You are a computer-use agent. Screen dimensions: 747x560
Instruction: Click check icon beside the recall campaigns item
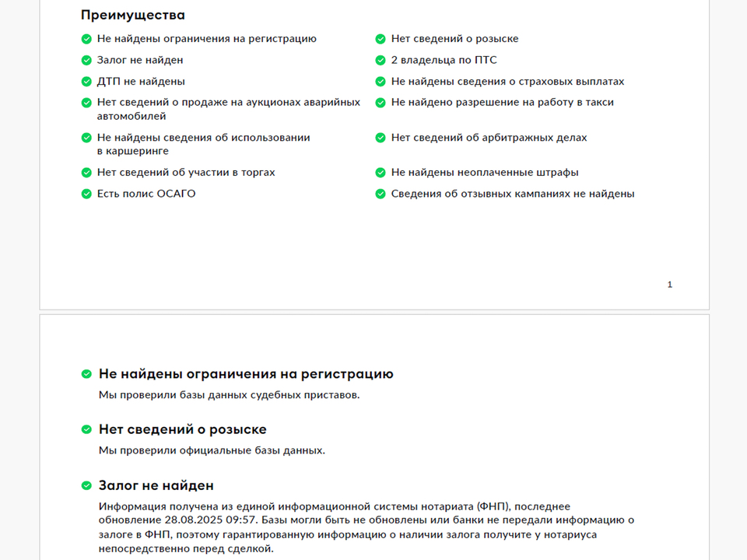point(381,194)
